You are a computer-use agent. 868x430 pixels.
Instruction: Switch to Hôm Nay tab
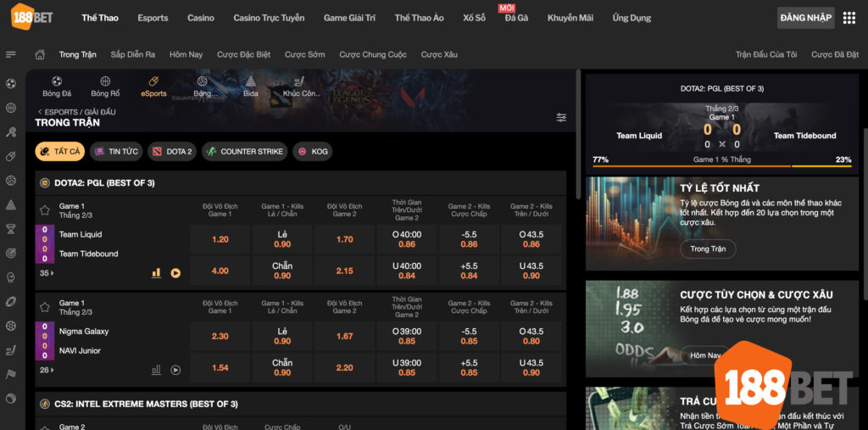pyautogui.click(x=186, y=54)
